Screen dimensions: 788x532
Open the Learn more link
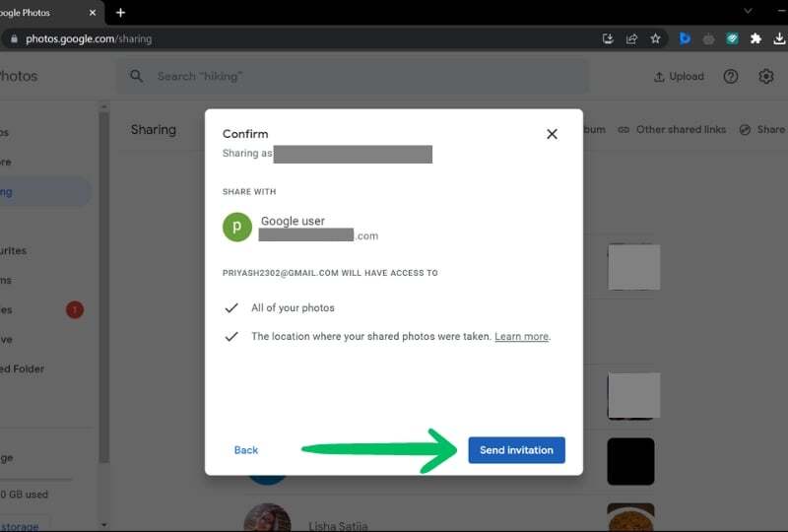click(521, 336)
